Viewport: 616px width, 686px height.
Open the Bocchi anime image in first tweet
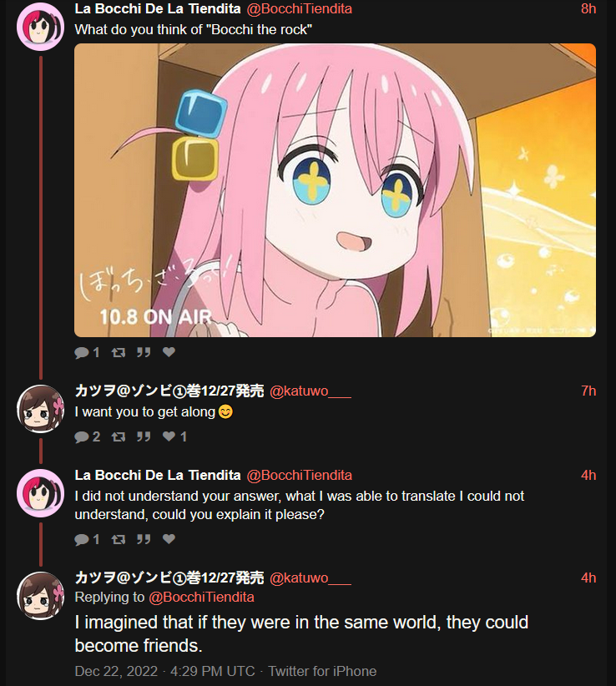(x=335, y=190)
